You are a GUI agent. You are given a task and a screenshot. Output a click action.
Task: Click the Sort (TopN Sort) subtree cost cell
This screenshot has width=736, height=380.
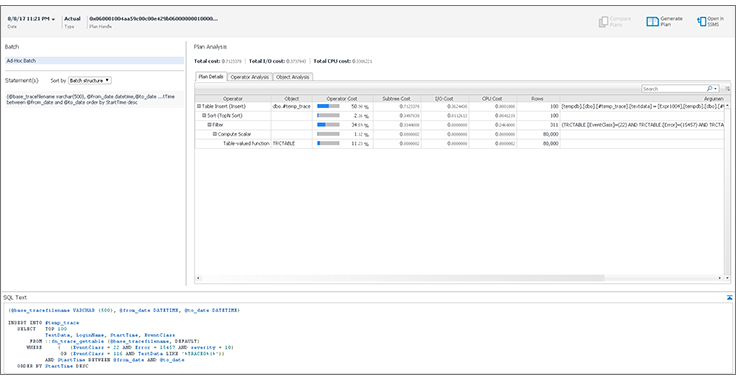pyautogui.click(x=397, y=115)
